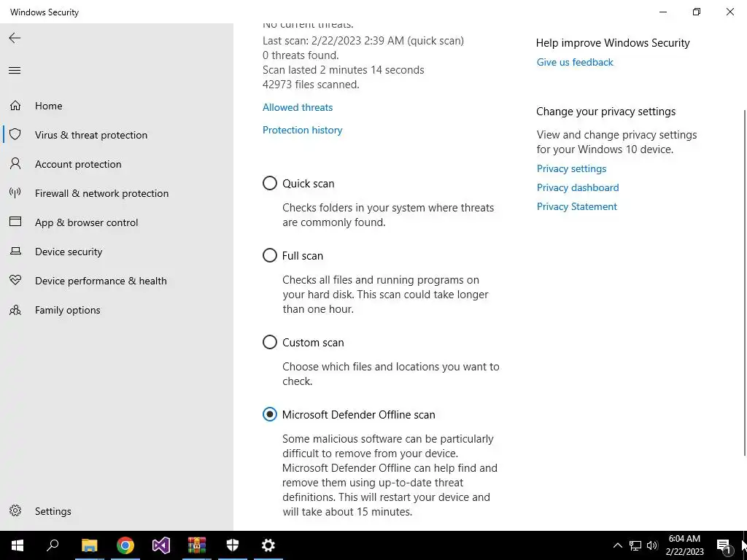
Task: Go to Account protection section
Action: click(78, 164)
